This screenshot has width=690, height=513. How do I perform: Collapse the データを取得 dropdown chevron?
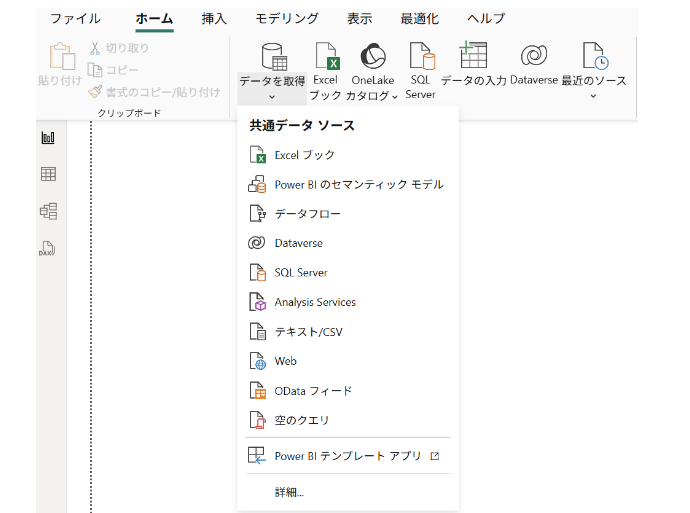(272, 96)
